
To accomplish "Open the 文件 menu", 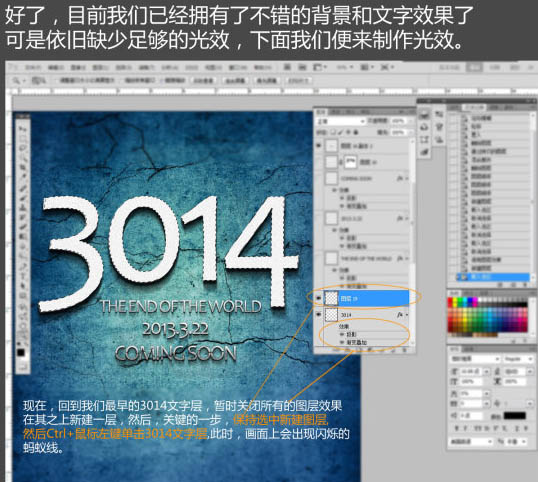I will click(x=33, y=68).
